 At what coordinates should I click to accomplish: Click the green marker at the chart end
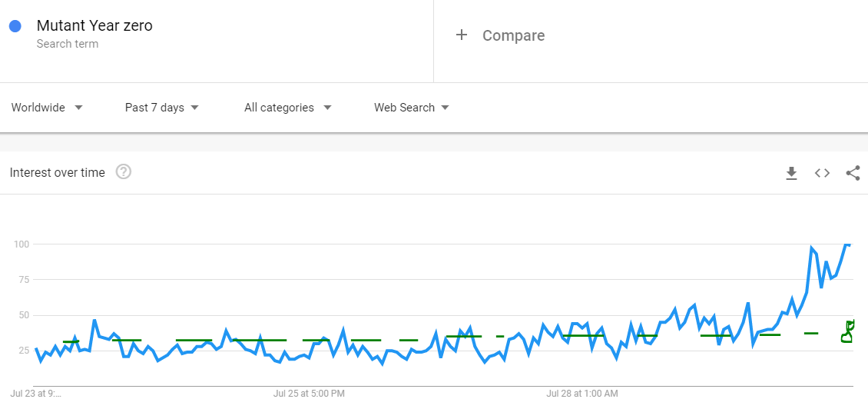coord(847,331)
